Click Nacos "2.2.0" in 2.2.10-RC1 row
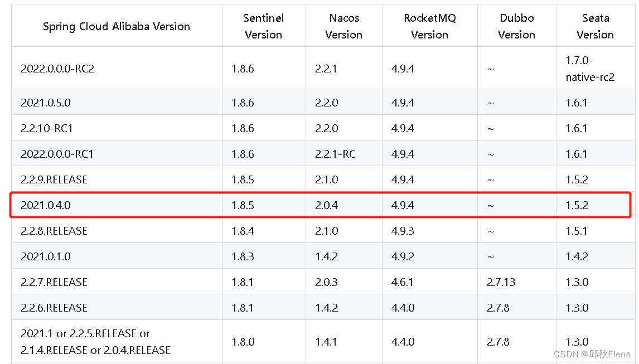The image size is (639, 364). coord(326,128)
